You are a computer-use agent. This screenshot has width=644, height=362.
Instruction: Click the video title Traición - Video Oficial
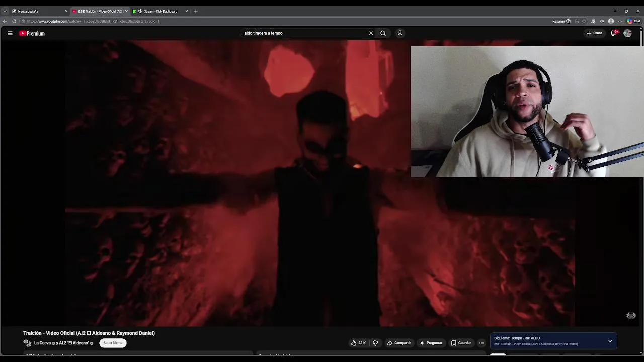click(89, 333)
